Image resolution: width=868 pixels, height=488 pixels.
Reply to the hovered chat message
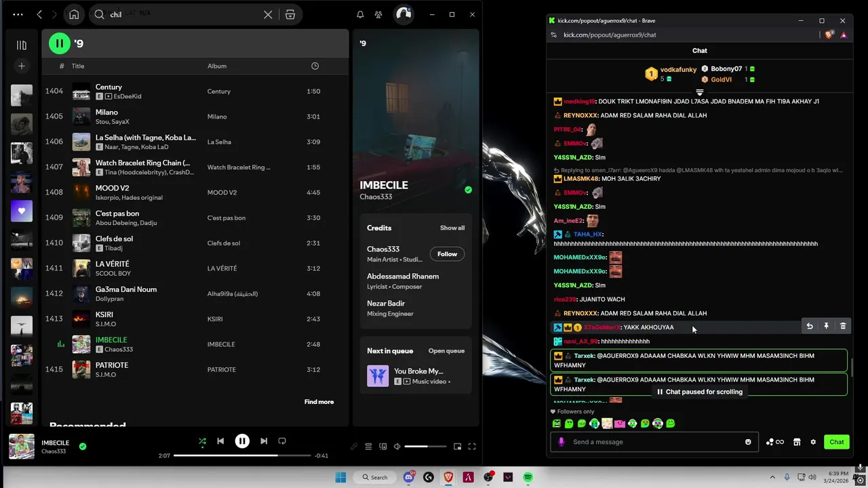[810, 326]
